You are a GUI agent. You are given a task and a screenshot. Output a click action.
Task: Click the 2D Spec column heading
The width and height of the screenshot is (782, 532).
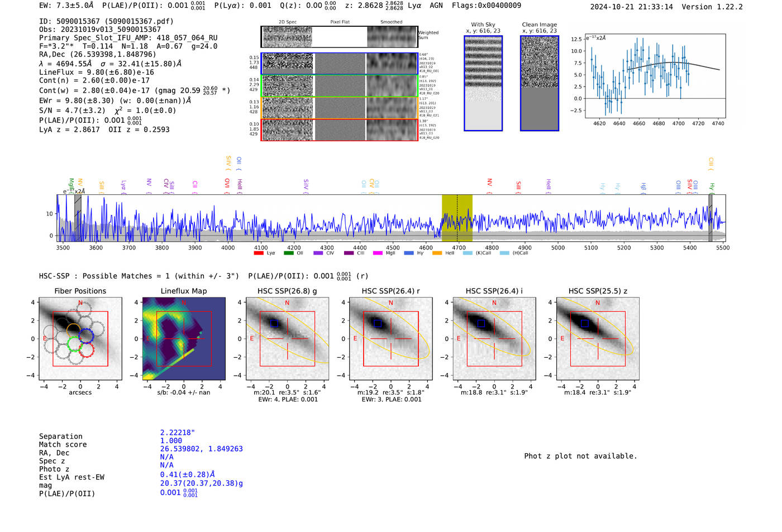(288, 22)
